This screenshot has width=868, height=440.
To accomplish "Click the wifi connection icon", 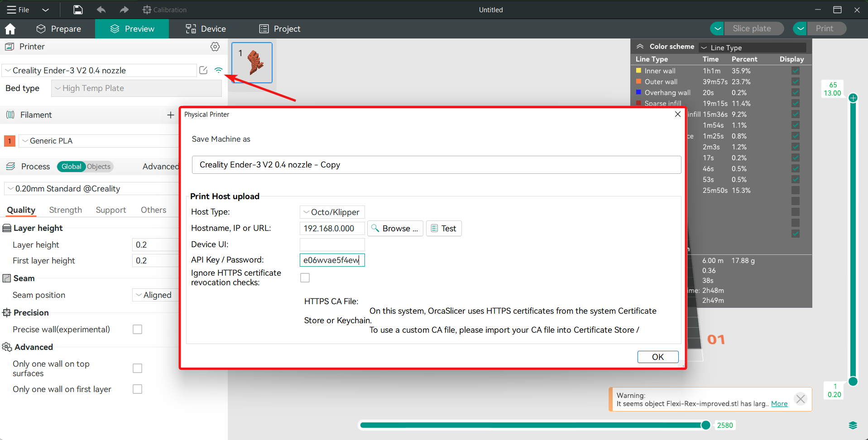I will 219,70.
